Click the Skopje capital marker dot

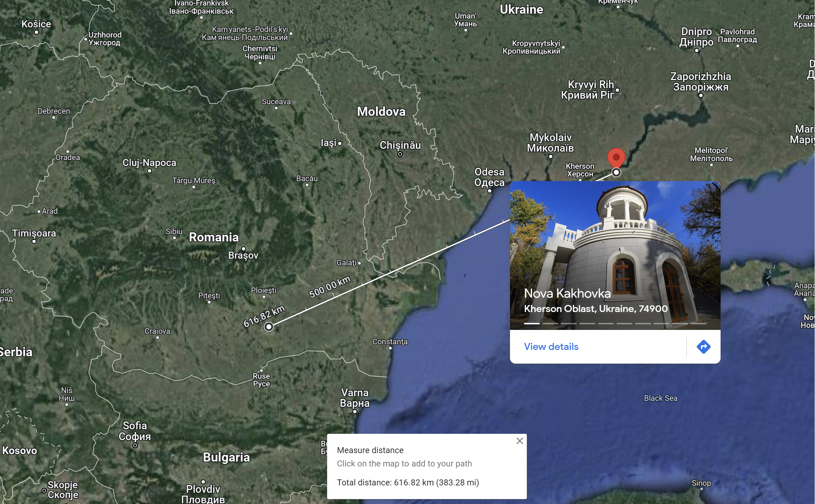(x=44, y=491)
